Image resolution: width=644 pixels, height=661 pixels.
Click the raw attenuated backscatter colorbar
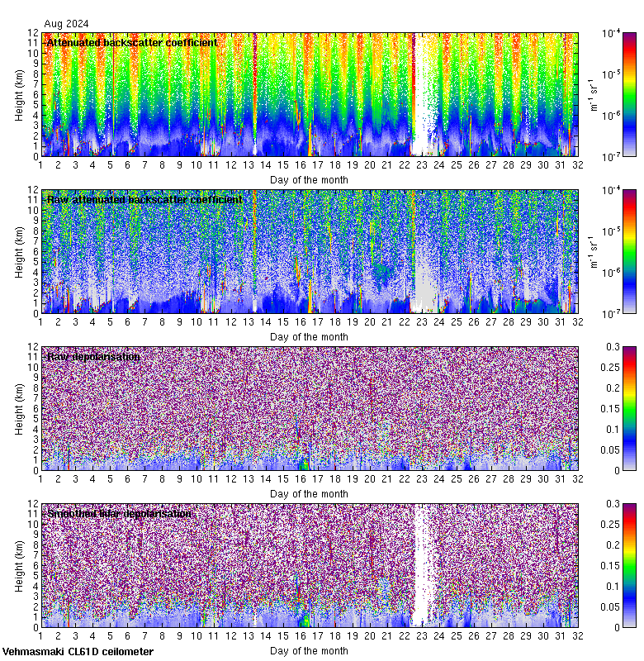coord(607,251)
